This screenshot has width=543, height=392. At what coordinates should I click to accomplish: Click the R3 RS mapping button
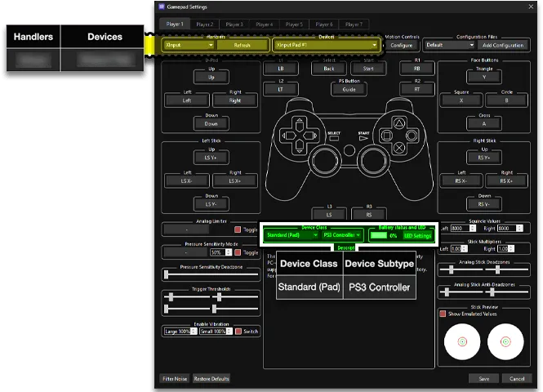click(x=369, y=215)
